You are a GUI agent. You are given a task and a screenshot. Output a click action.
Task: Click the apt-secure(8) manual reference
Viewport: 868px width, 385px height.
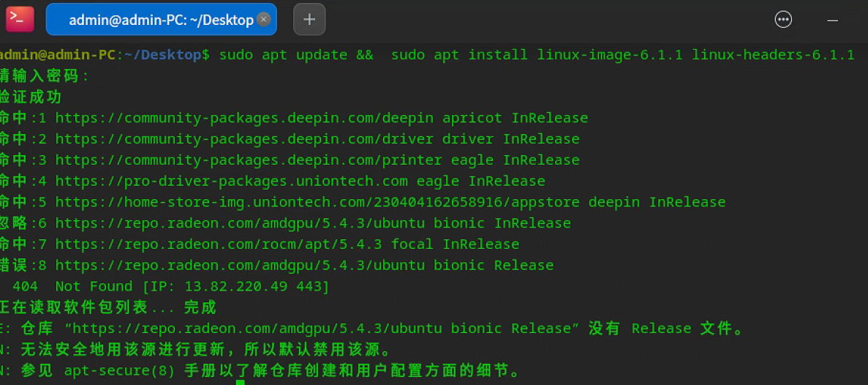(119, 371)
